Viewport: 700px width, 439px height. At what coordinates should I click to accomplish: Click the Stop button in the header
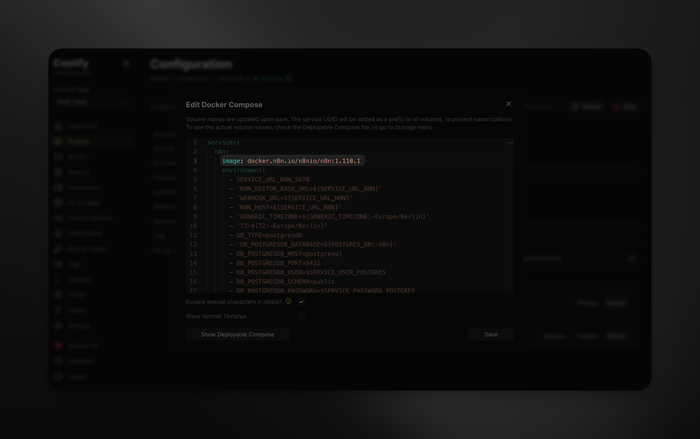click(x=625, y=106)
